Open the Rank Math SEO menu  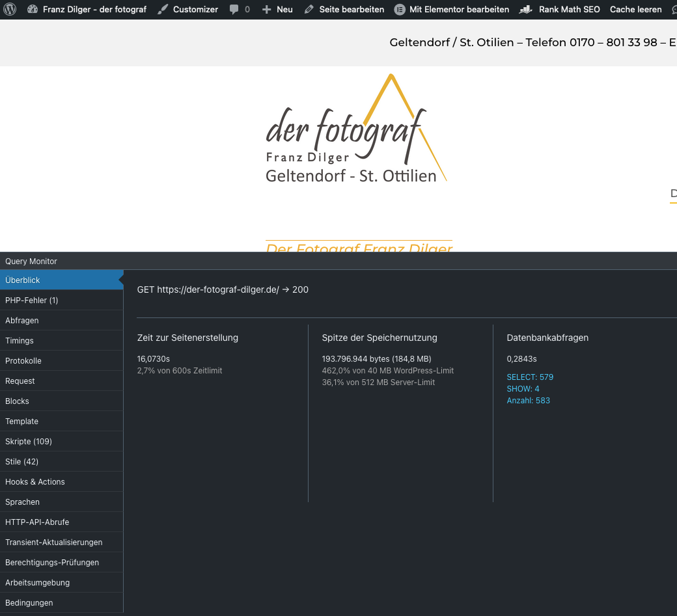(x=569, y=10)
